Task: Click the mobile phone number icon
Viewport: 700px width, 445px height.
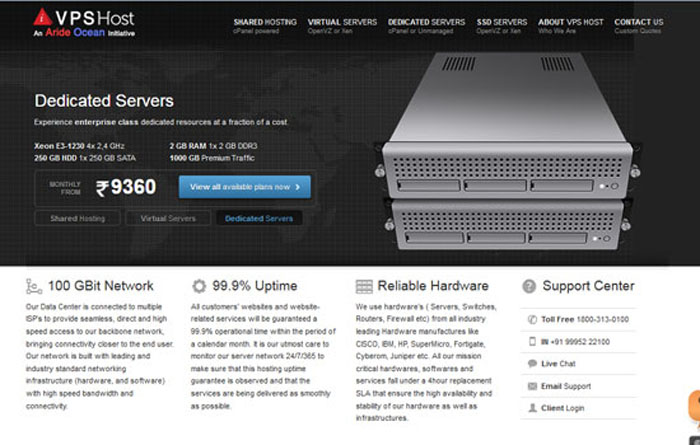Action: (532, 341)
